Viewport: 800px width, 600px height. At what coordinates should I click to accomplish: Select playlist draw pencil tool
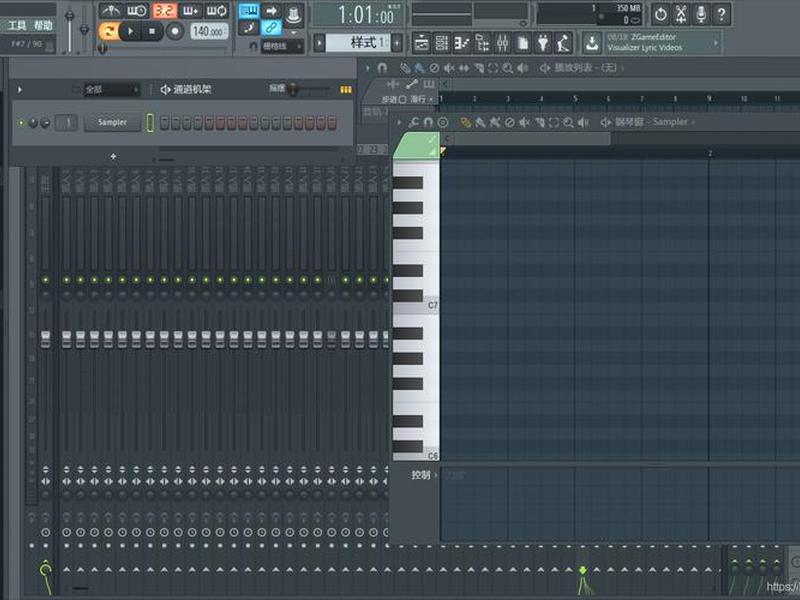coord(405,68)
